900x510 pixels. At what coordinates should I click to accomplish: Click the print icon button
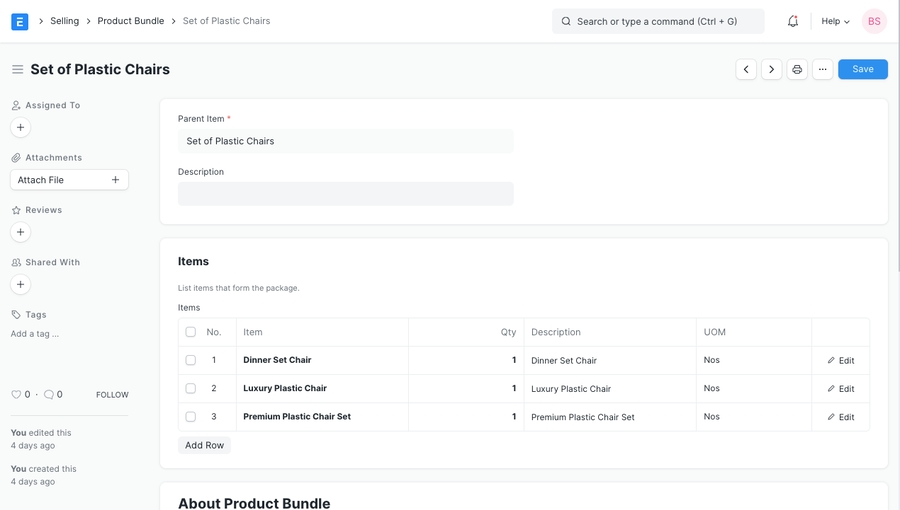pyautogui.click(x=797, y=69)
